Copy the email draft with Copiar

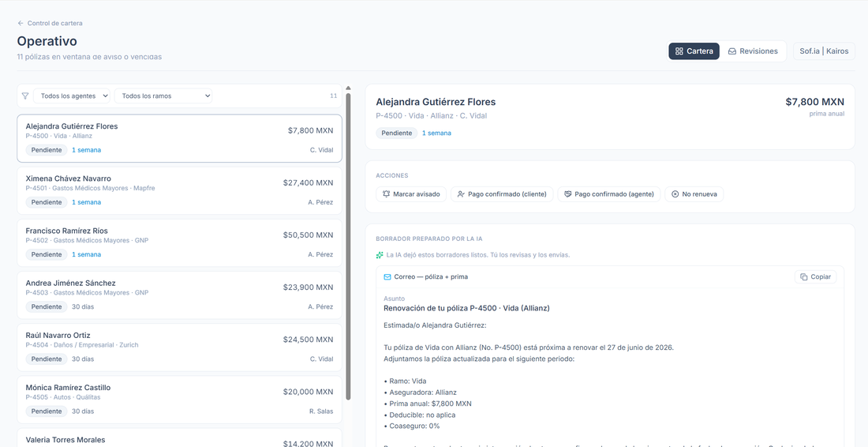click(815, 276)
